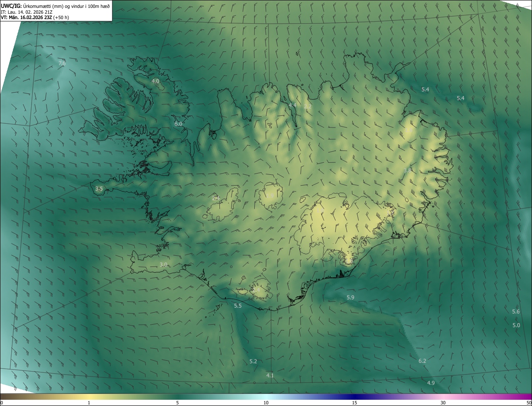This screenshot has height=406, width=532.
Task: Click the 5.6 value near the east edge
Action: tap(516, 312)
